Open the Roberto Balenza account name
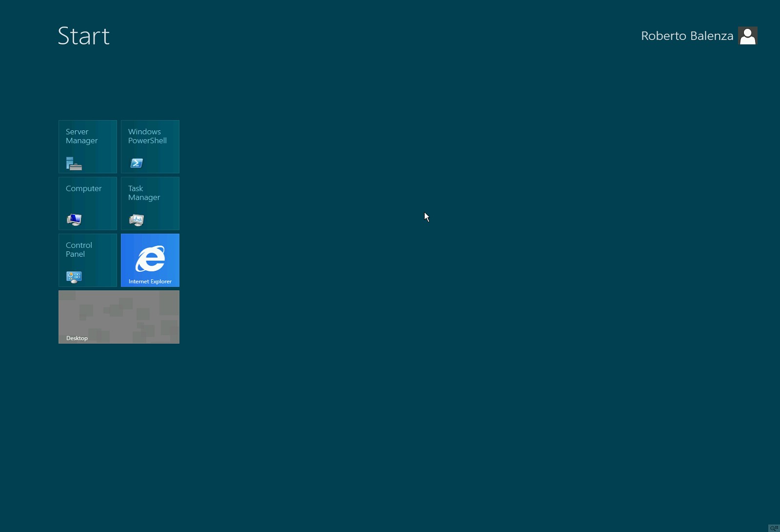Screen dimensions: 780x532 point(687,36)
